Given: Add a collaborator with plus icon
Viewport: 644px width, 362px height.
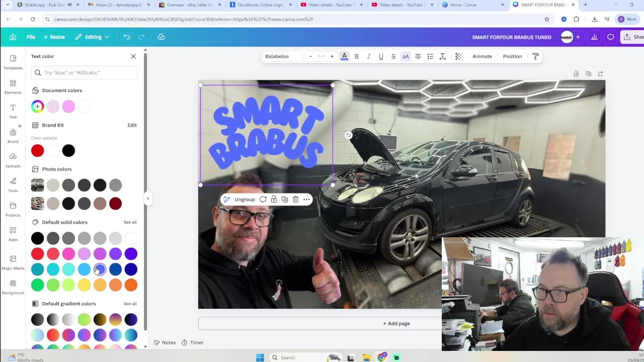Looking at the screenshot, I should [578, 37].
